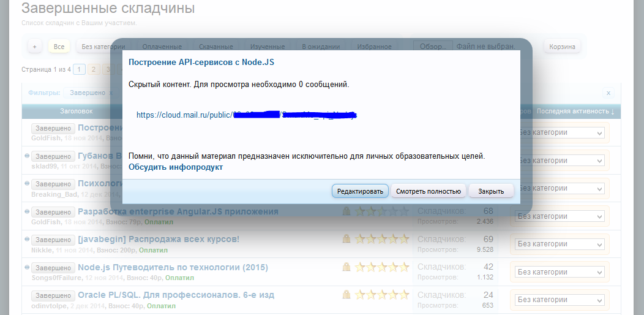644x315 pixels.
Task: Rate Angular.JS row with third star
Action: coord(382,211)
